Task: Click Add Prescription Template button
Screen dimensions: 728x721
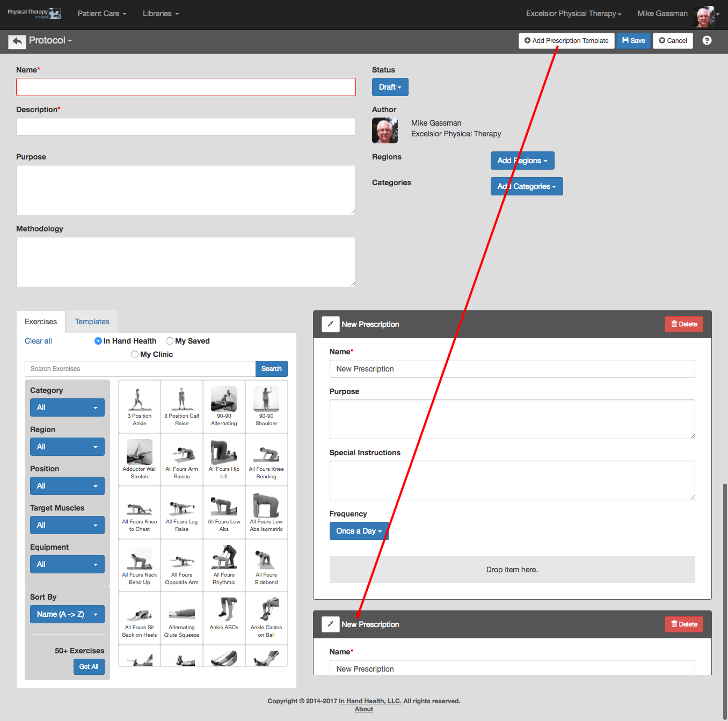Action: click(566, 41)
